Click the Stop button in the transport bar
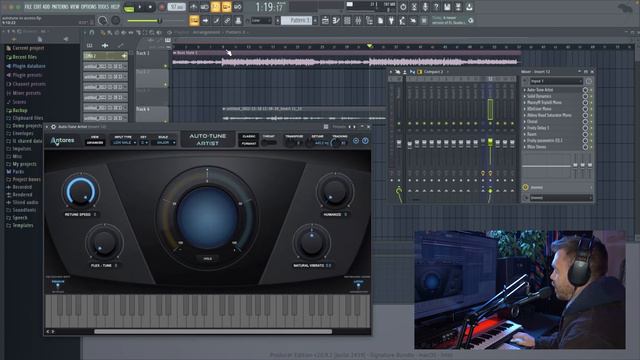Image resolution: width=640 pixels, height=360 pixels. [150, 7]
